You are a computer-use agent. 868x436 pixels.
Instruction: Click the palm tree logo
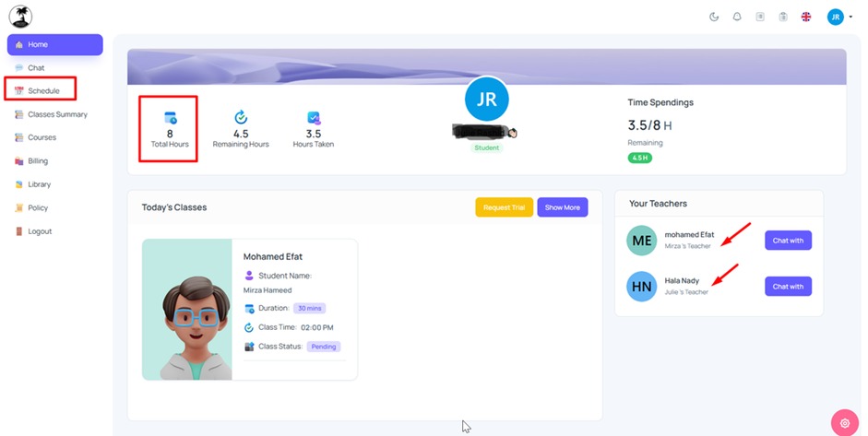pyautogui.click(x=20, y=17)
